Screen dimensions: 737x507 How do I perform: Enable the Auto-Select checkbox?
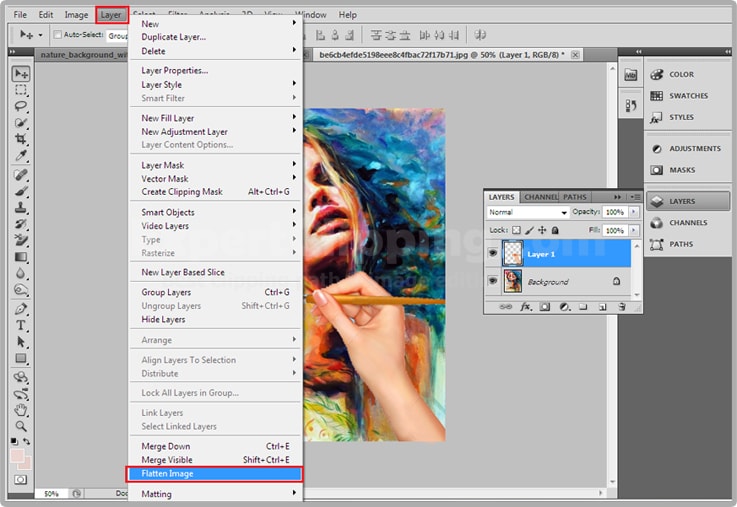click(x=57, y=34)
